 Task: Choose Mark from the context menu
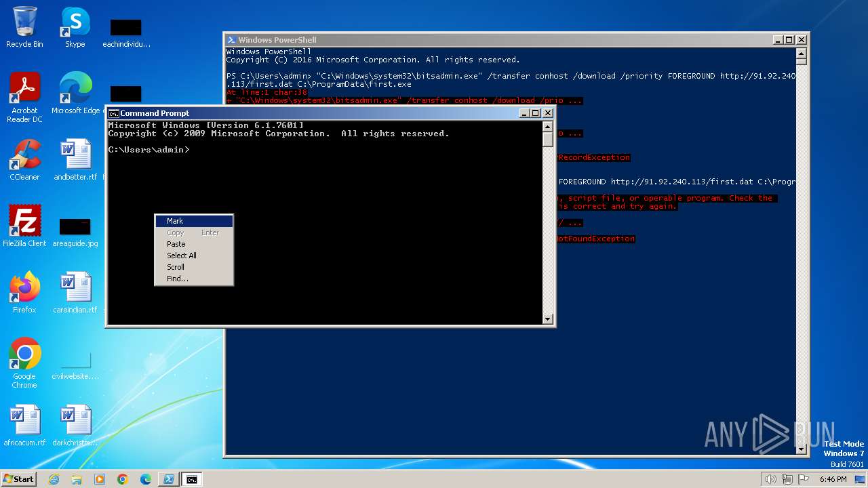point(194,221)
